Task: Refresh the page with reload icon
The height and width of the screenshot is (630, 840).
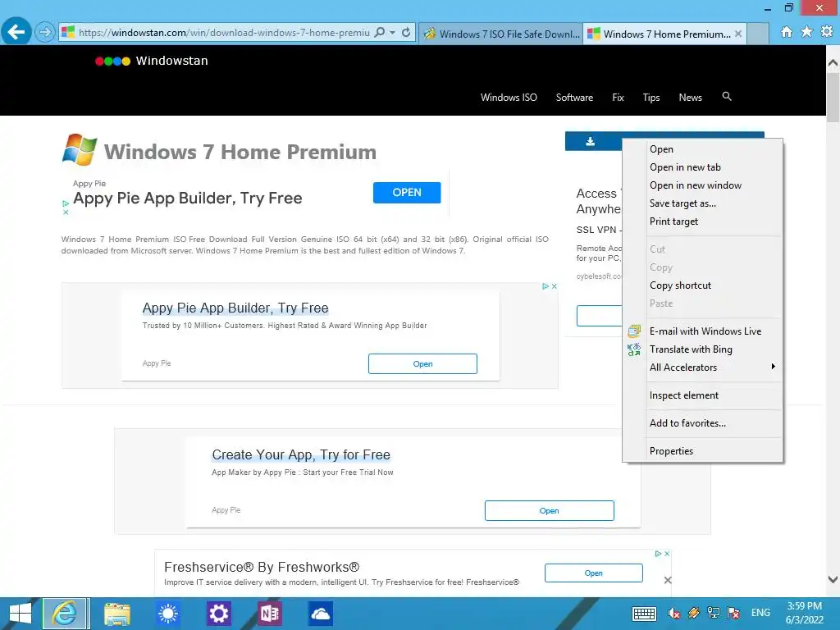Action: [x=406, y=32]
